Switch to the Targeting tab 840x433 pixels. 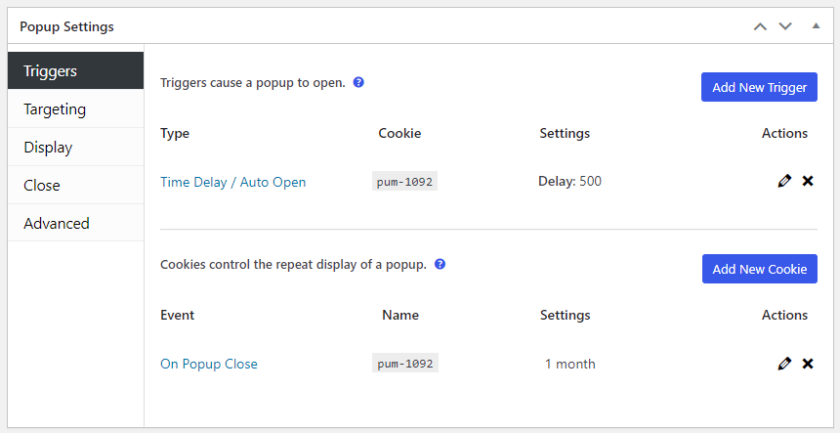[x=76, y=109]
